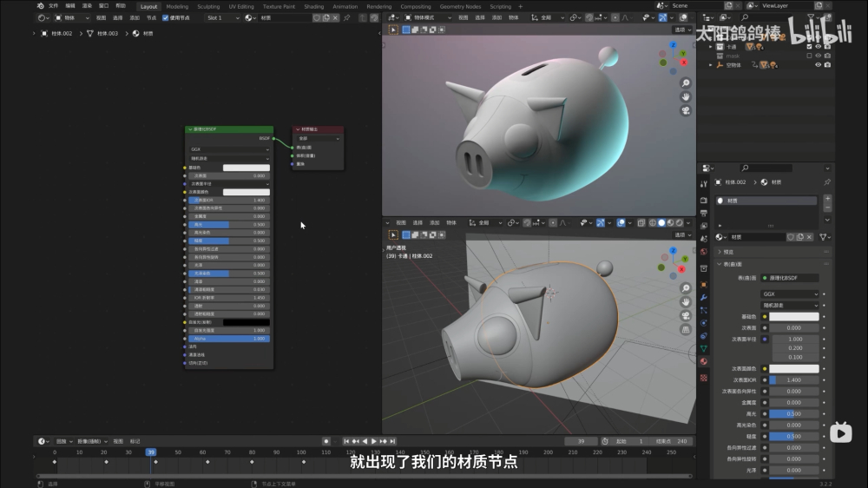Open the Render properties tab icon
This screenshot has width=868, height=488.
[704, 200]
